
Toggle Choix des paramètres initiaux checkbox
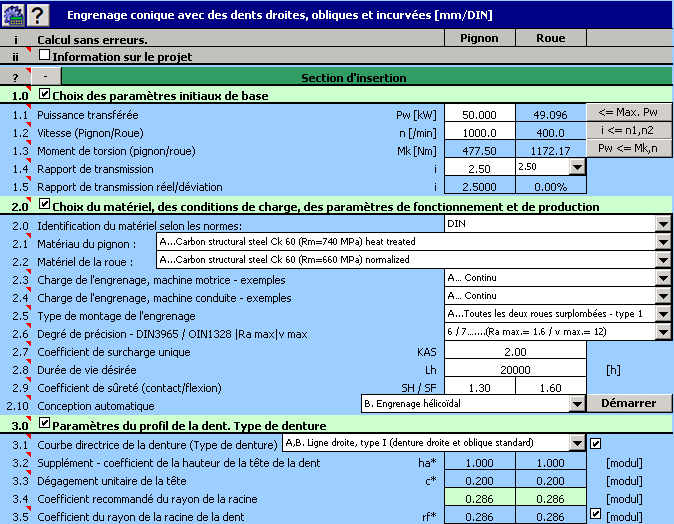(x=44, y=94)
